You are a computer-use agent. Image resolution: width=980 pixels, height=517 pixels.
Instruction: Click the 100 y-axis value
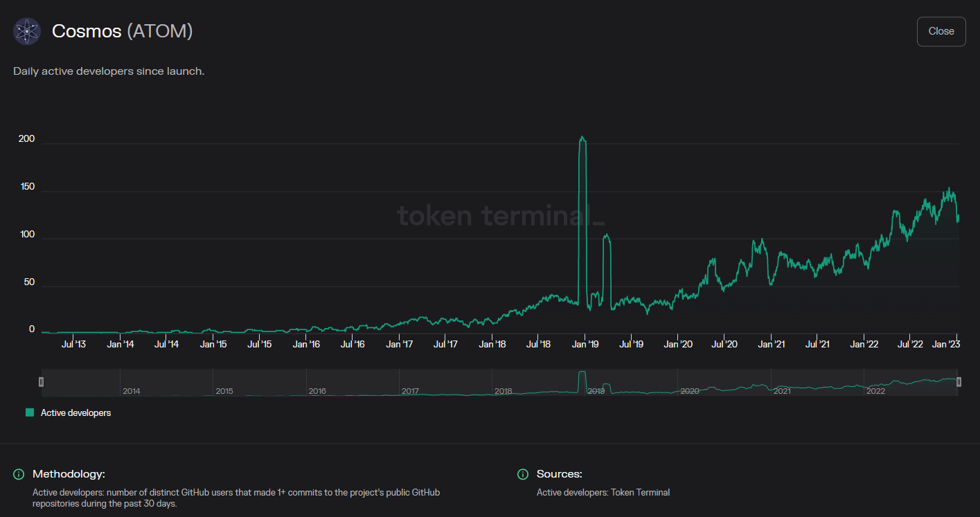[x=27, y=234]
